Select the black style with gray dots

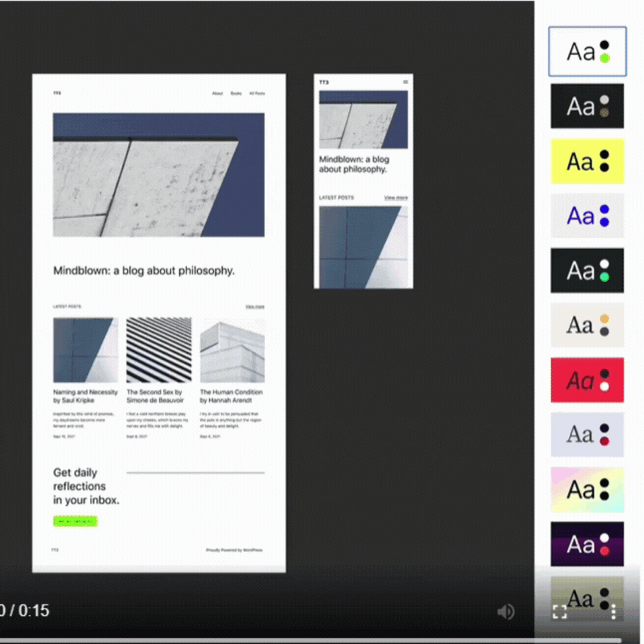[587, 106]
